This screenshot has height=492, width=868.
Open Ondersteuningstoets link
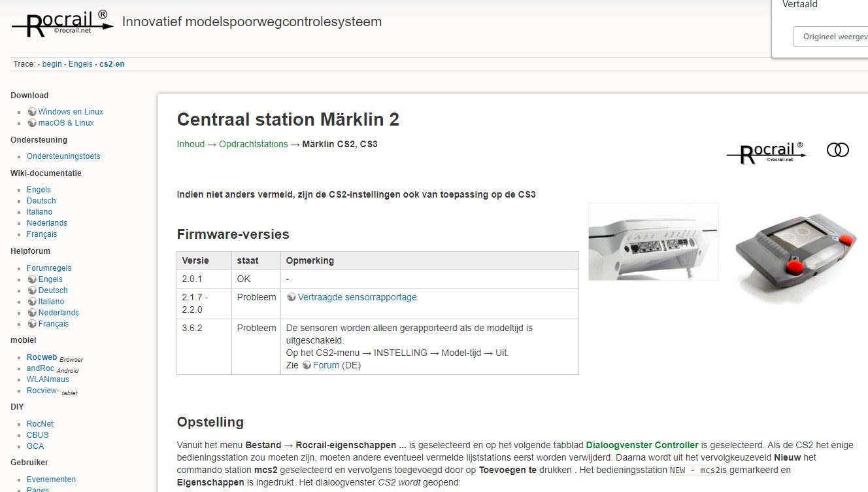point(63,156)
